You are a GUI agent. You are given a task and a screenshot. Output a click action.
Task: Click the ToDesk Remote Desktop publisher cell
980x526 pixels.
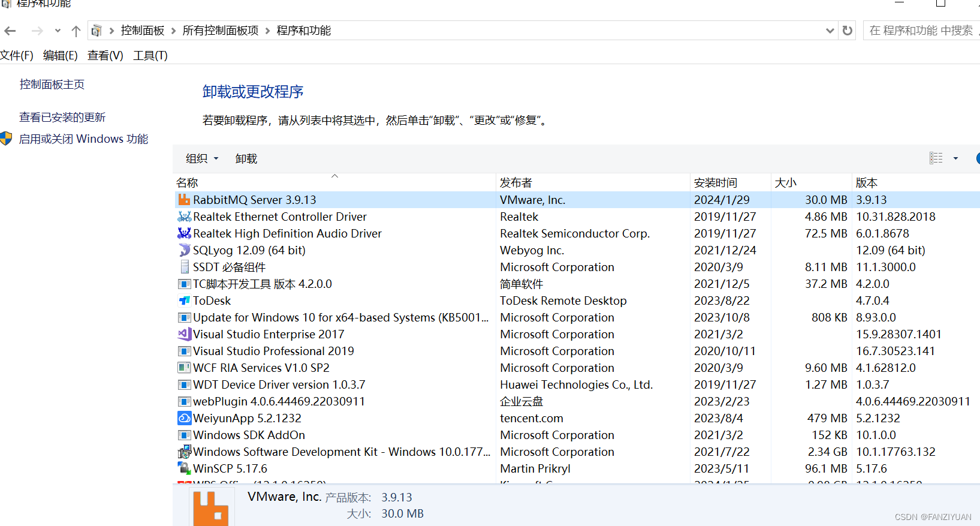(x=563, y=300)
